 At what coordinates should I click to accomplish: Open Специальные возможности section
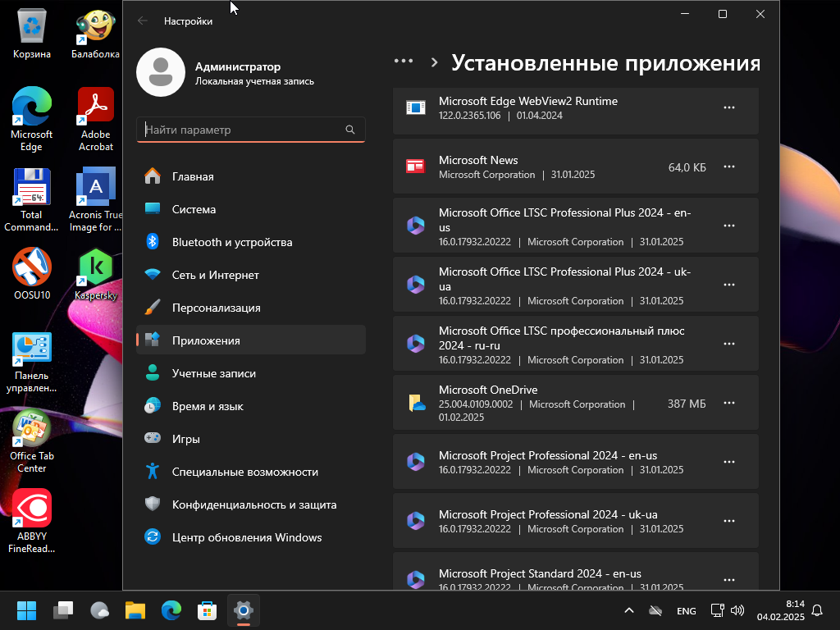[251, 472]
